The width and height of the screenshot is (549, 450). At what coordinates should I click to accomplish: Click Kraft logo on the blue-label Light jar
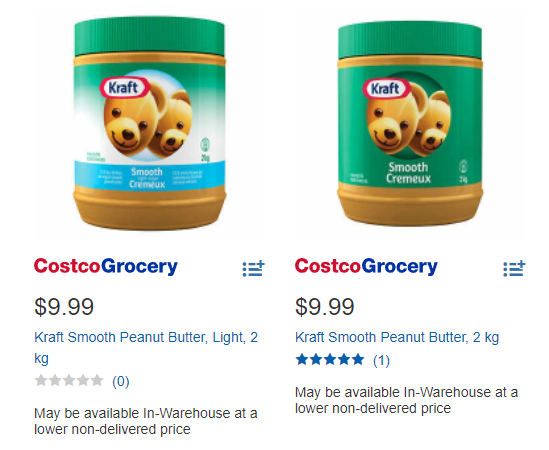[125, 87]
